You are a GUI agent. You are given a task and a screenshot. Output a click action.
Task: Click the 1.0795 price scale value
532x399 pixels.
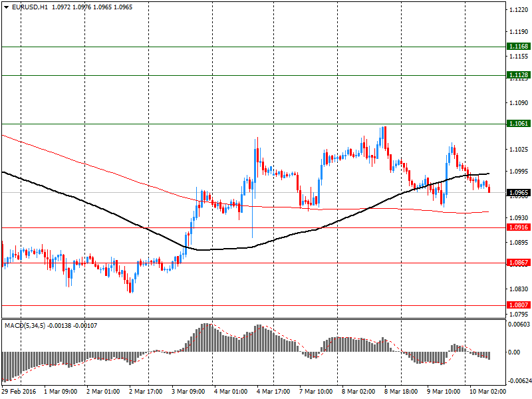519,314
